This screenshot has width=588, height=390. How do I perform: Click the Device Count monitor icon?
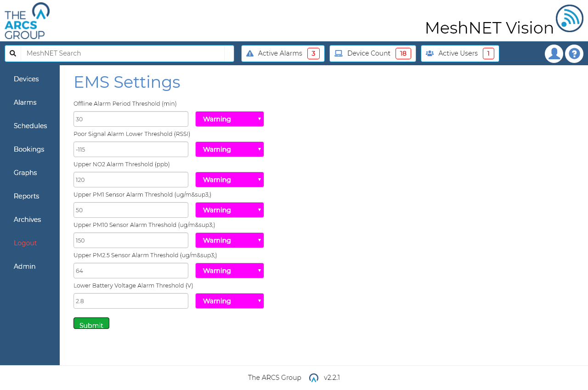click(338, 53)
